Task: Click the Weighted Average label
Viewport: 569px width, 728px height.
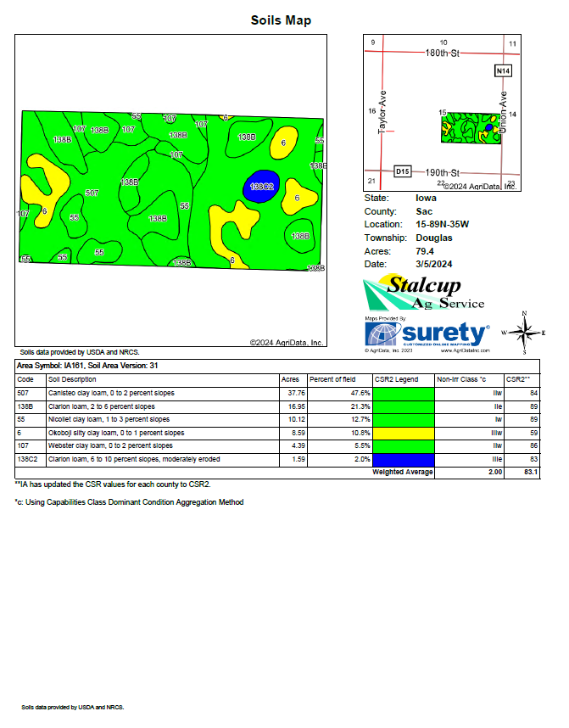Action: point(403,472)
